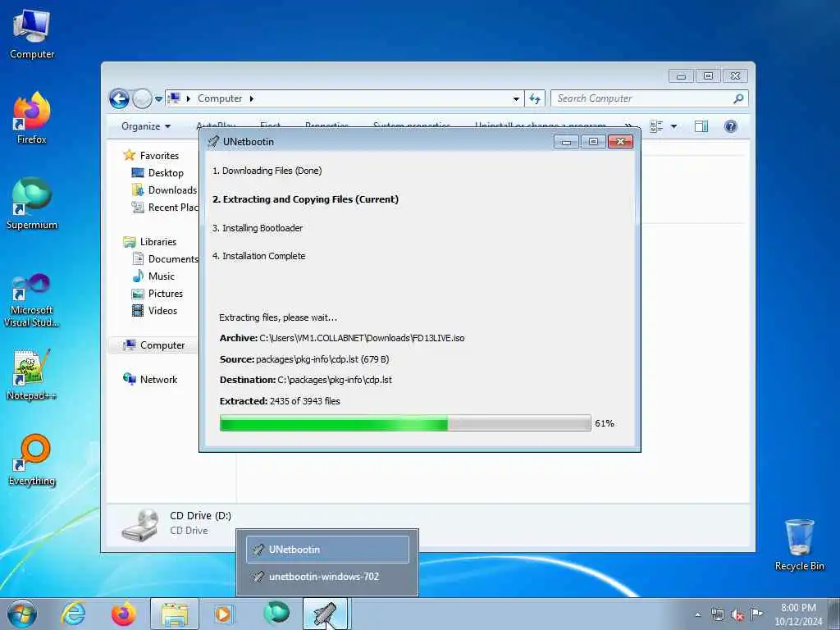Click the refresh button in Explorer address bar
Image resolution: width=840 pixels, height=630 pixels.
pyautogui.click(x=535, y=98)
